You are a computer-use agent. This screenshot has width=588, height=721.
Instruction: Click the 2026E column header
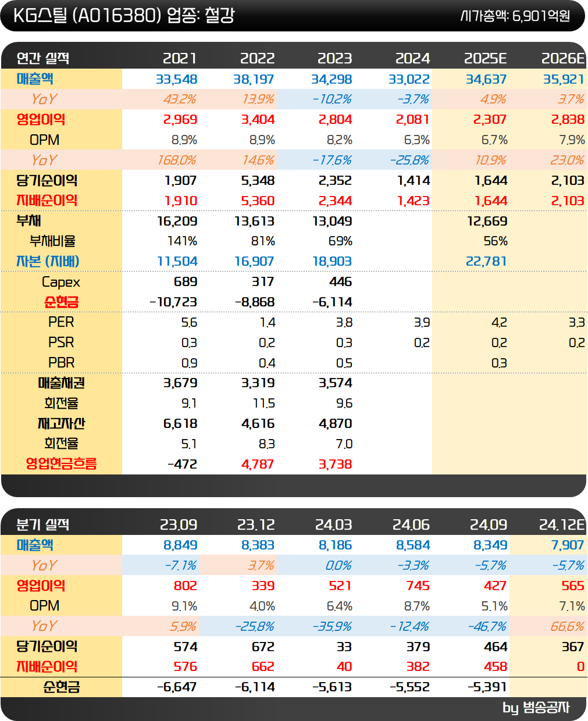pos(563,58)
